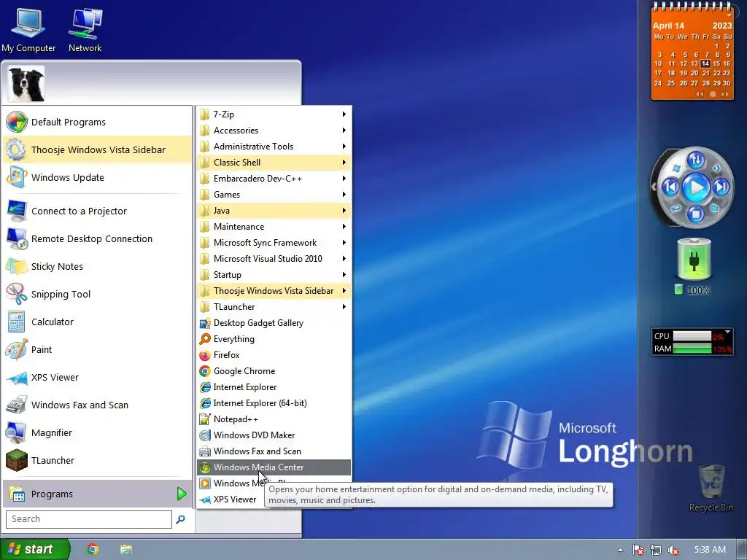Show hidden tray icons arrow
The height and width of the screenshot is (560, 747).
620,550
